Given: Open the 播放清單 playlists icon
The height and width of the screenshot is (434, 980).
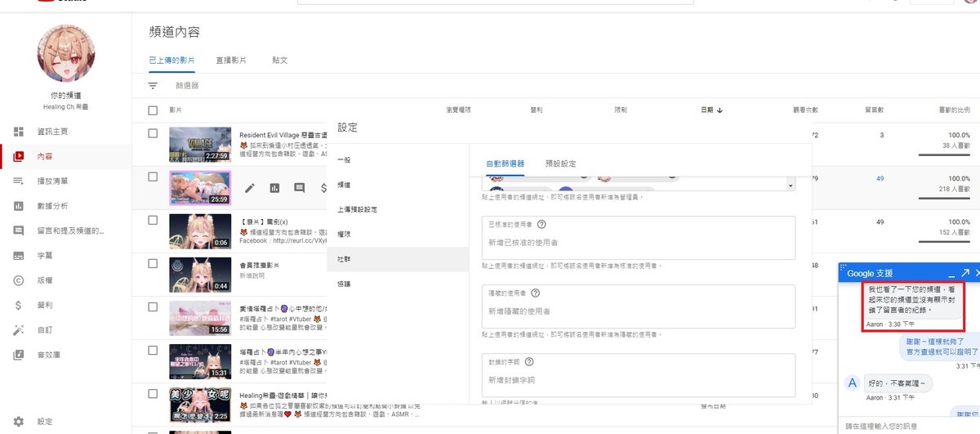Looking at the screenshot, I should pos(18,181).
